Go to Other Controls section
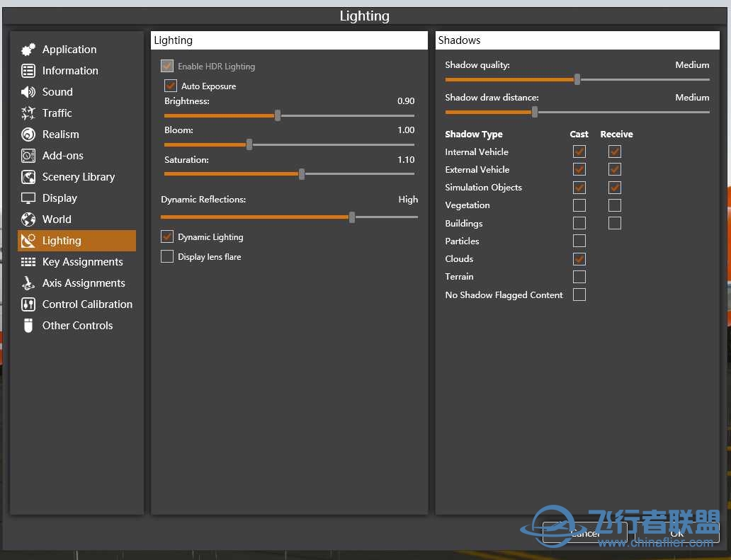 coord(77,326)
